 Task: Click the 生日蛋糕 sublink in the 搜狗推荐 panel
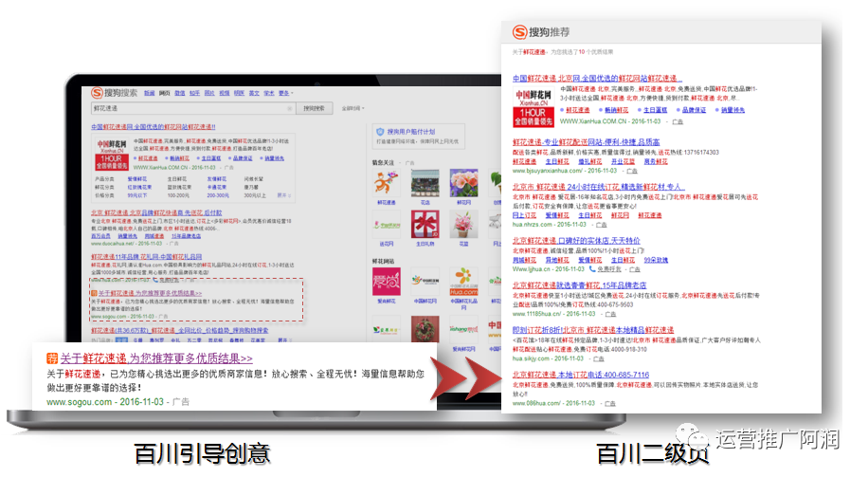tap(656, 110)
